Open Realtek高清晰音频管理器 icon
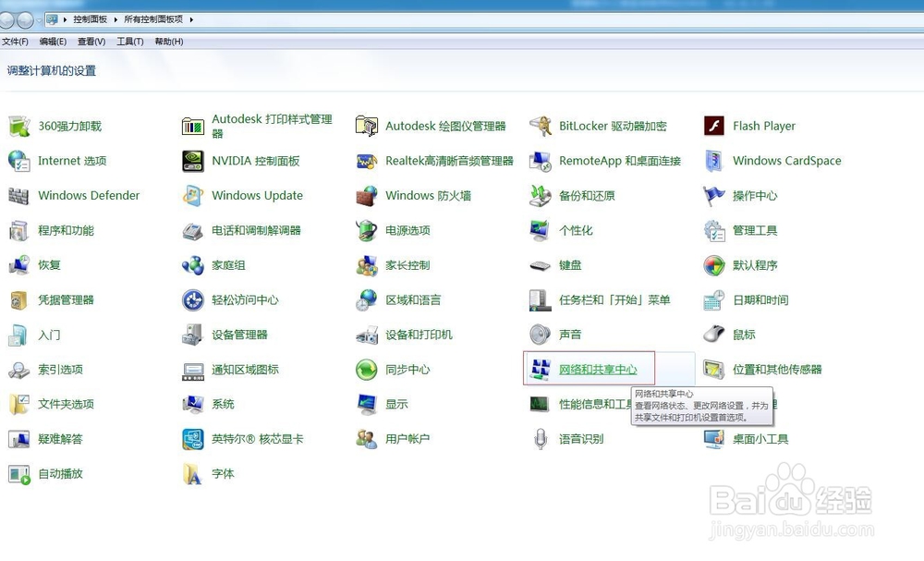The width and height of the screenshot is (924, 561). [367, 161]
